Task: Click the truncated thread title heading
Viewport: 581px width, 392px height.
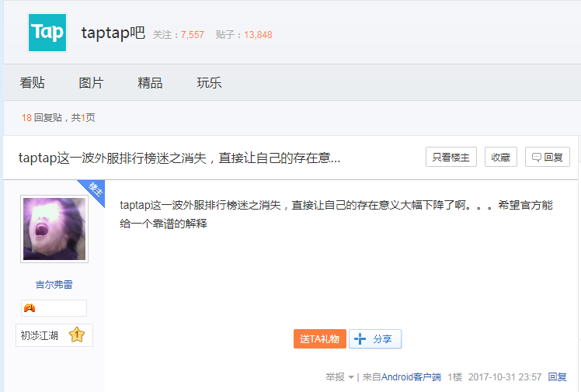Action: click(179, 158)
